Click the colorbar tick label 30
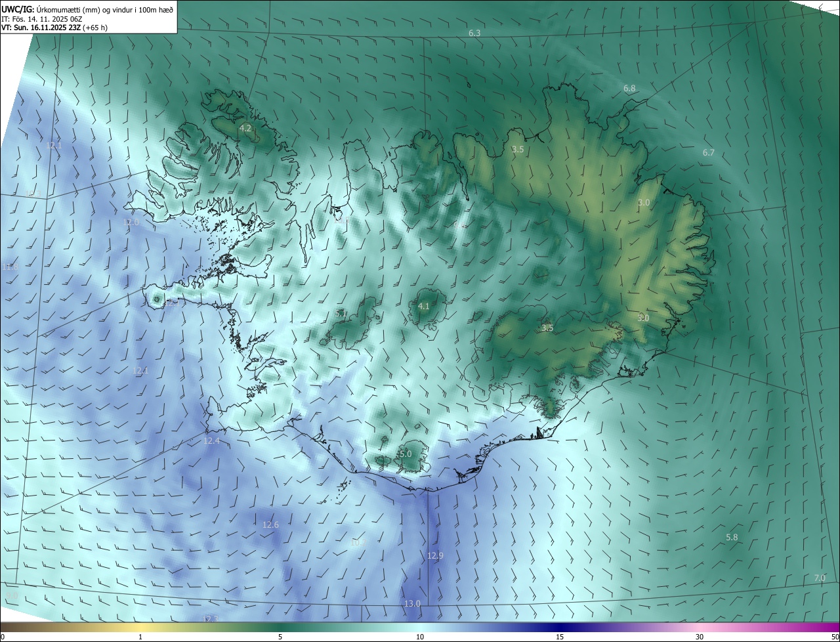Image resolution: width=840 pixels, height=642 pixels. tap(700, 637)
